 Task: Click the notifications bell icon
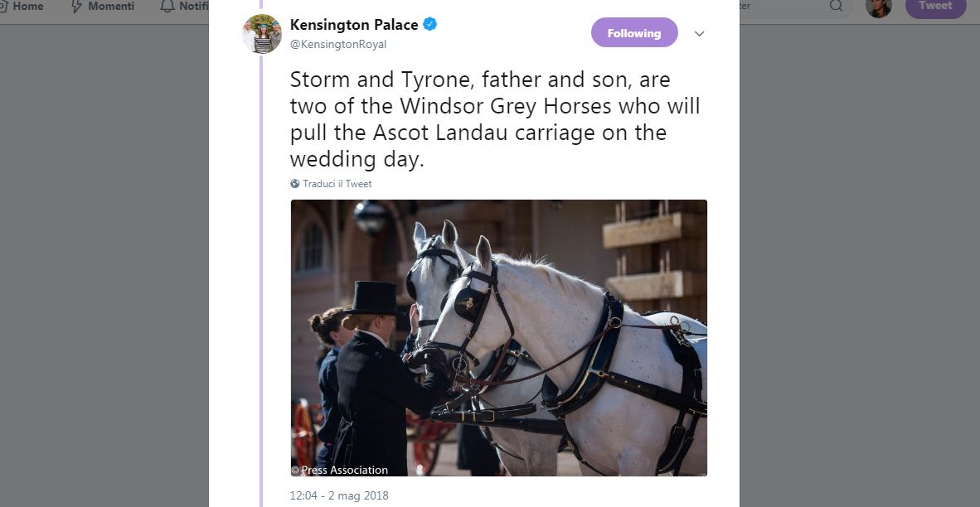(167, 7)
